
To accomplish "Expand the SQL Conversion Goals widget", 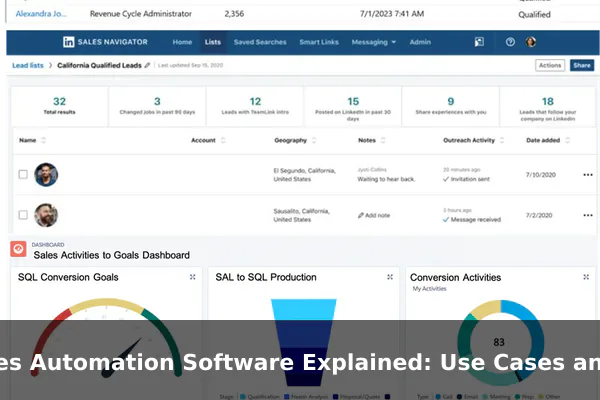I will [192, 277].
